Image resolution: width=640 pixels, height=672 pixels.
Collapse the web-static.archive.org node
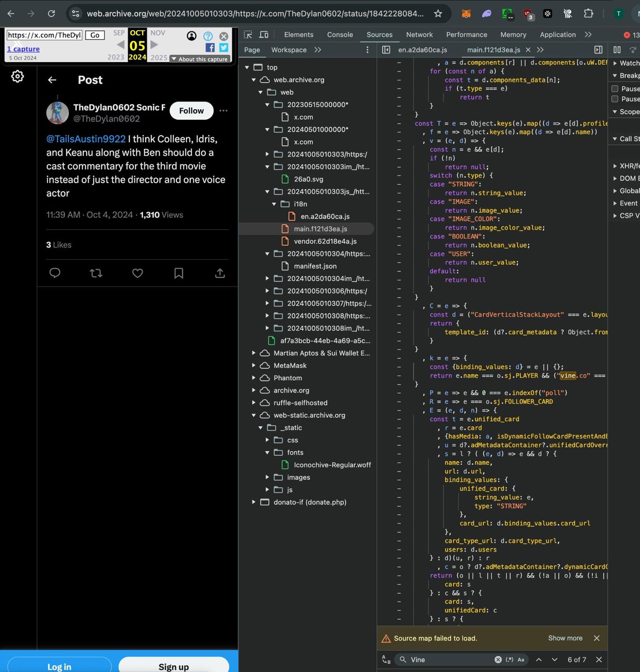pos(254,416)
